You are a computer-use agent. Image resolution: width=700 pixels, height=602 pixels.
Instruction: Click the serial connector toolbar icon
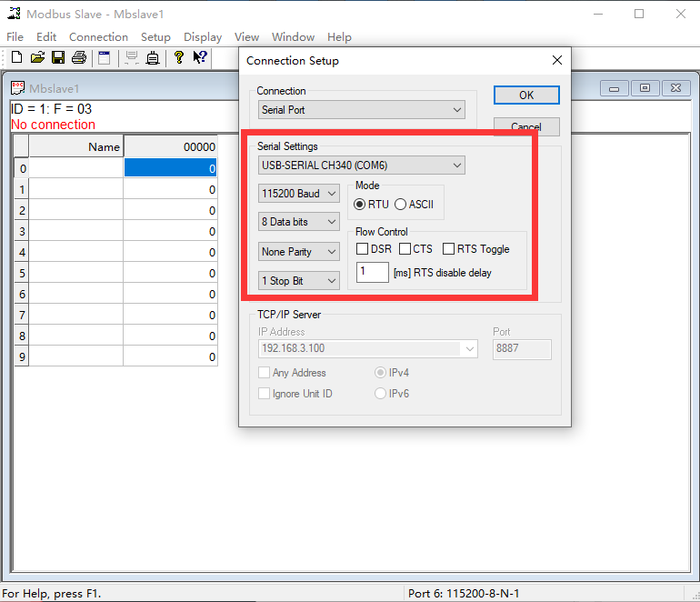(x=153, y=58)
